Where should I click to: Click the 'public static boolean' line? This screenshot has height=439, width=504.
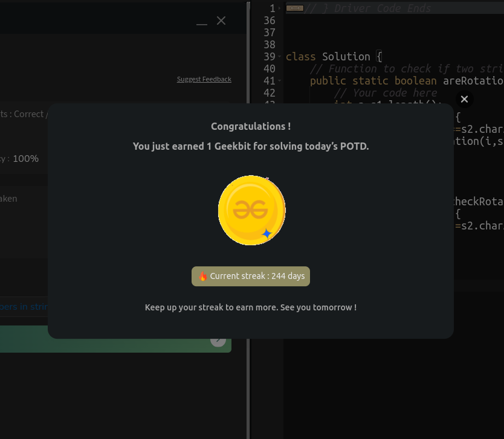pyautogui.click(x=407, y=81)
